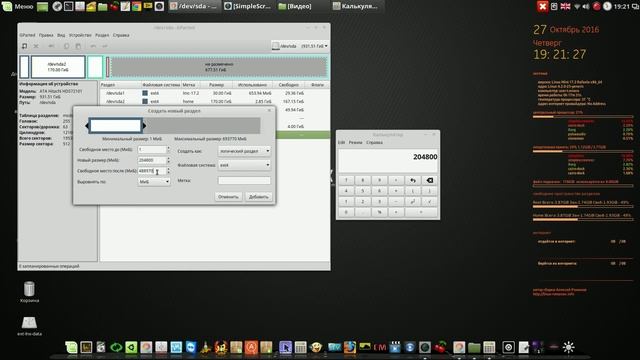Click the Paste partition icon in GParted toolbar
Viewport: 640px width, 360px height.
pos(78,46)
